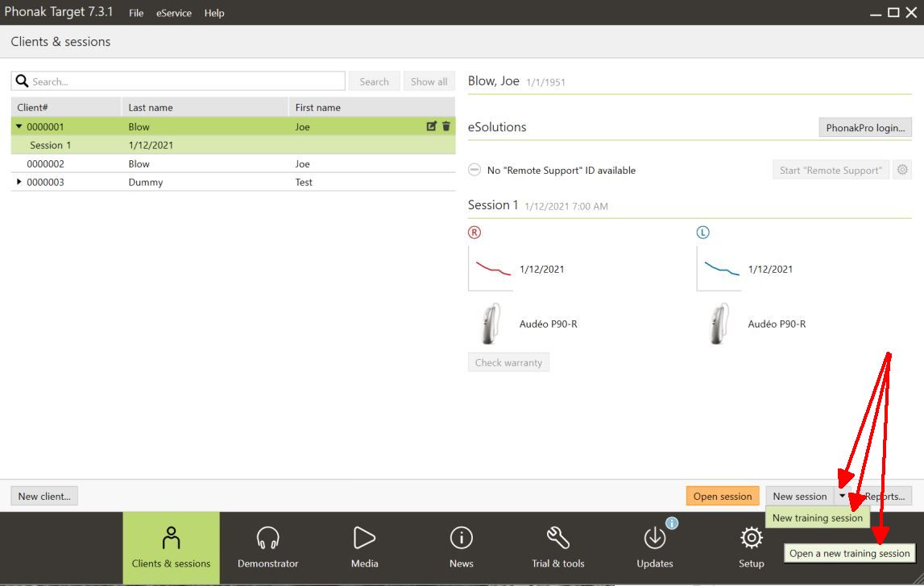Open the Setup gear section

[x=752, y=547]
